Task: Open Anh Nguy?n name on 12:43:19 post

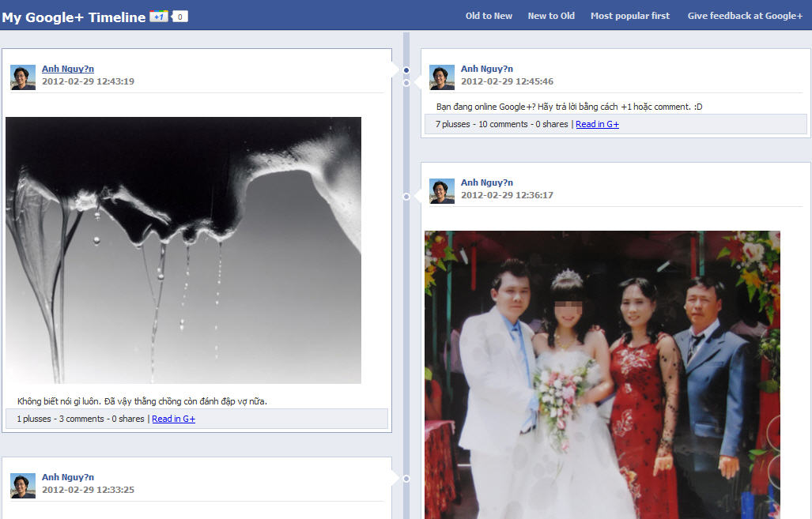Action: pyautogui.click(x=68, y=69)
